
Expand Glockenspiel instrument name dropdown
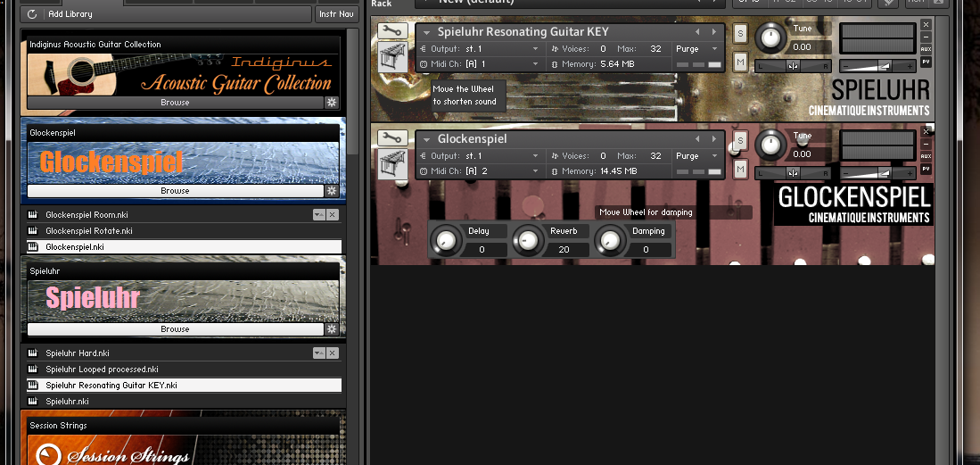coord(427,139)
